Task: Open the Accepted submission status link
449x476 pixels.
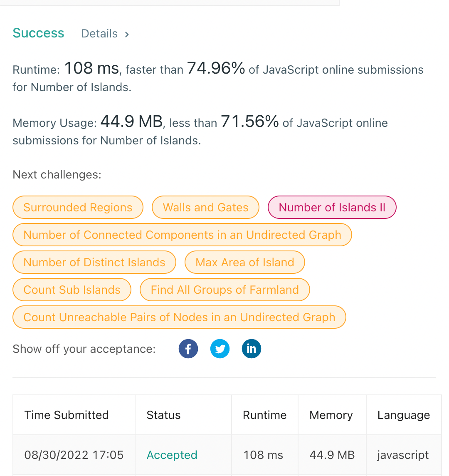Action: click(x=172, y=455)
